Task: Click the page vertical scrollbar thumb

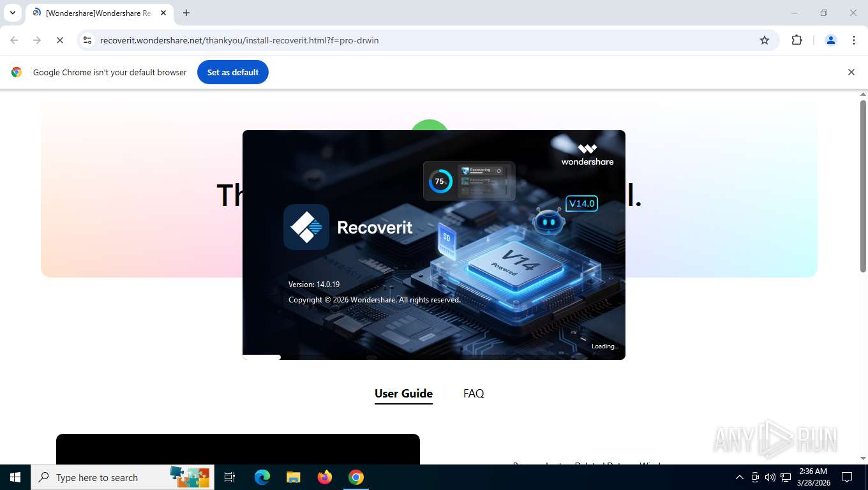Action: pos(863,186)
